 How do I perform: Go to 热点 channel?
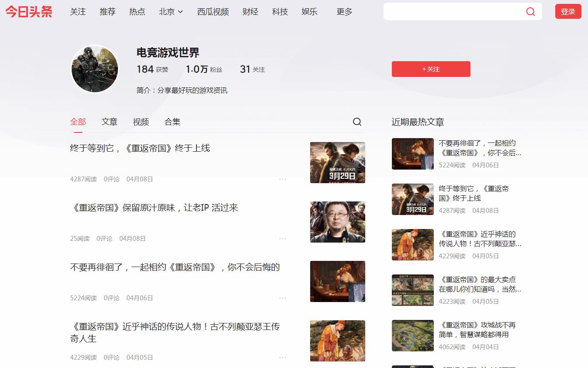pyautogui.click(x=137, y=12)
